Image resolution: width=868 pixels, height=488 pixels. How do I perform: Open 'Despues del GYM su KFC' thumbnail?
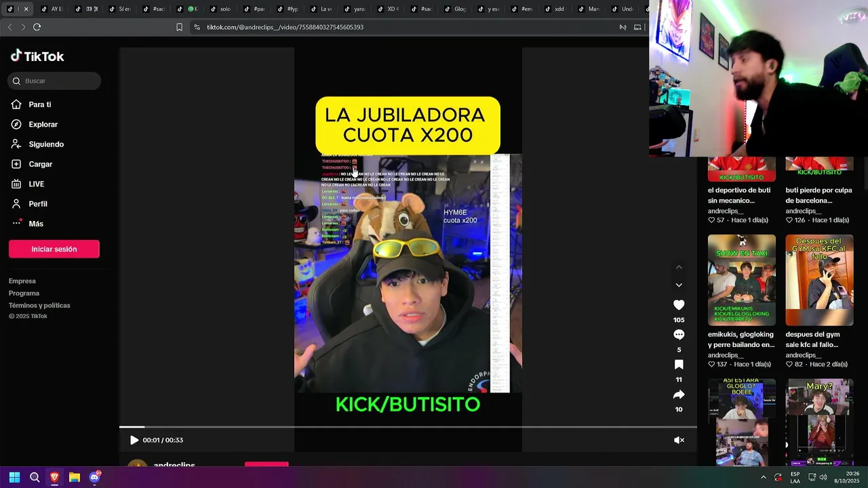click(x=819, y=280)
